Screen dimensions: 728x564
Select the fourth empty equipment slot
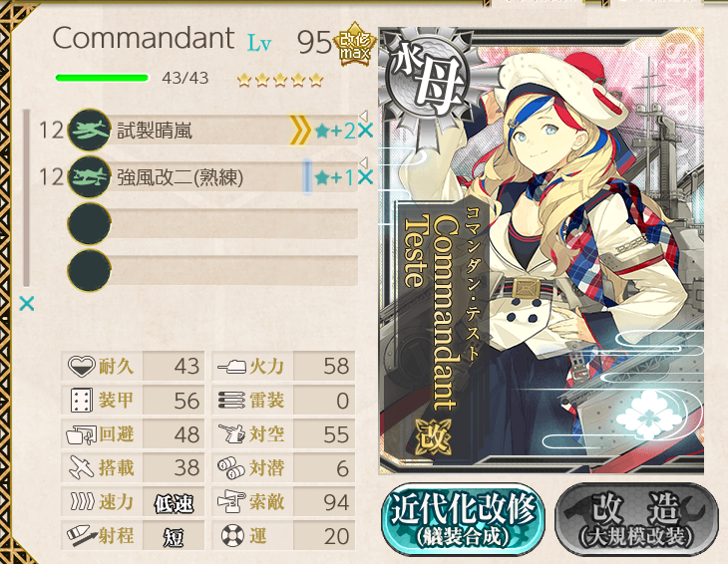pos(213,270)
